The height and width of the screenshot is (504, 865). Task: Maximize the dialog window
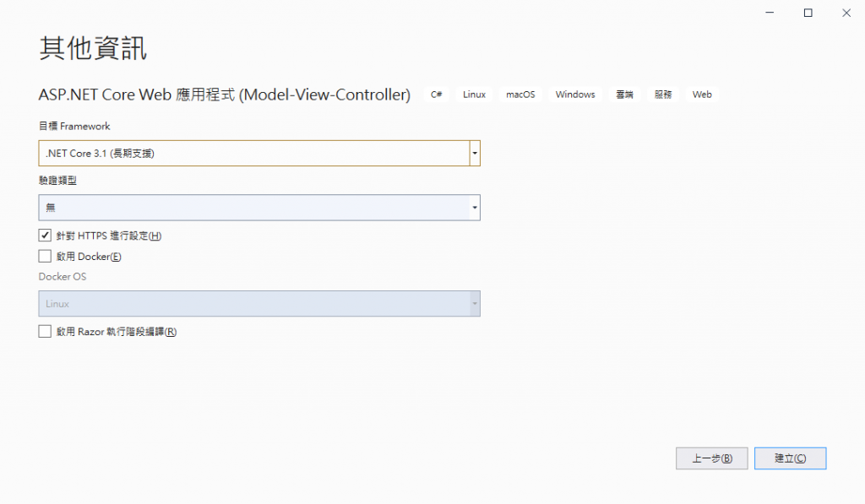pos(808,13)
